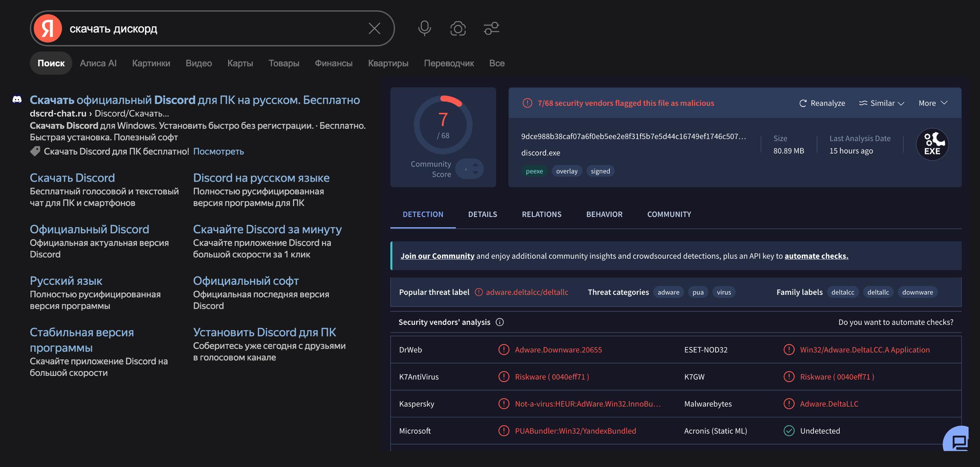Open the chat bubble widget
The image size is (980, 467).
tap(957, 439)
